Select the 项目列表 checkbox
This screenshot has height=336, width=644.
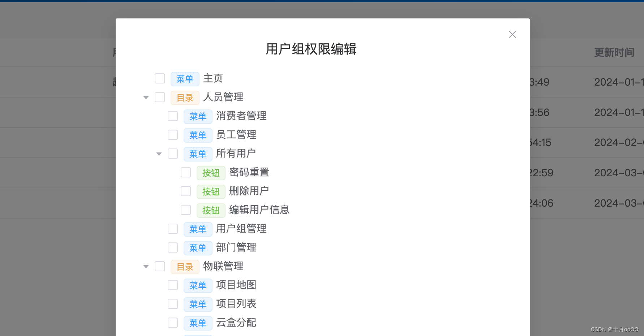tap(173, 304)
